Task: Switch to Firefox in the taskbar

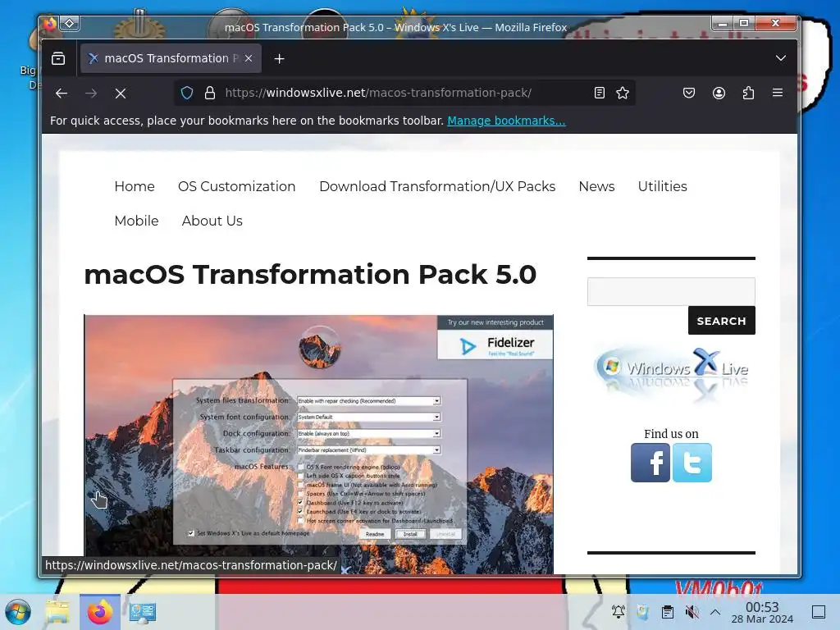Action: (x=99, y=612)
